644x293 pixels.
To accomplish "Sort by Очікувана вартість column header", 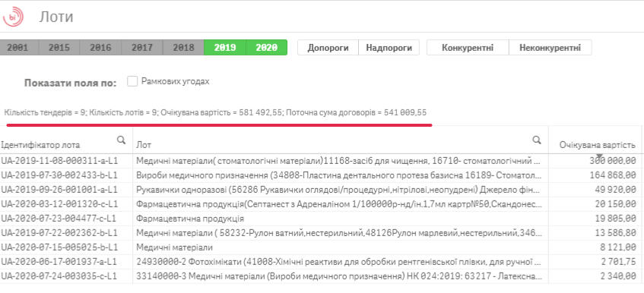I will click(x=598, y=145).
